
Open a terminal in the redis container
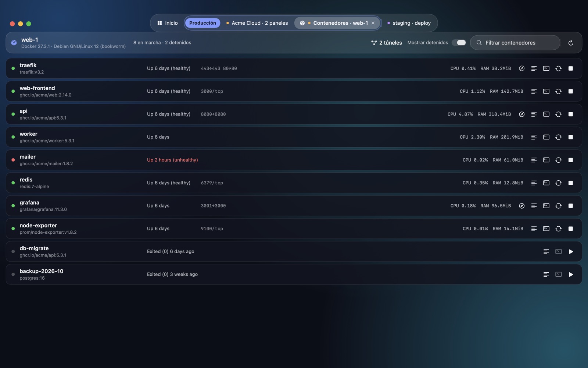(546, 183)
